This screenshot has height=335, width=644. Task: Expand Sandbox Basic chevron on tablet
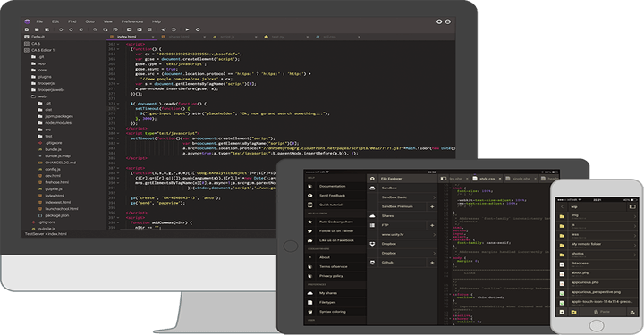pos(434,197)
